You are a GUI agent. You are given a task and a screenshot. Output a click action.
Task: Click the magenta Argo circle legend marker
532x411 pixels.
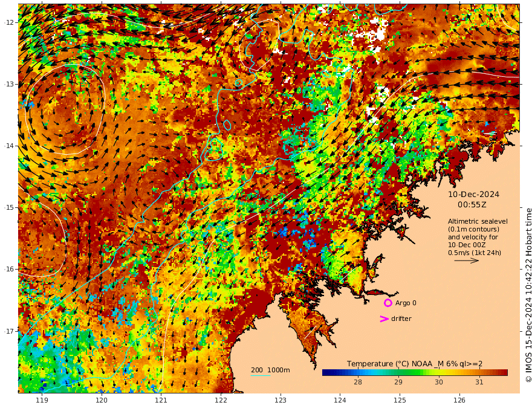pos(388,303)
